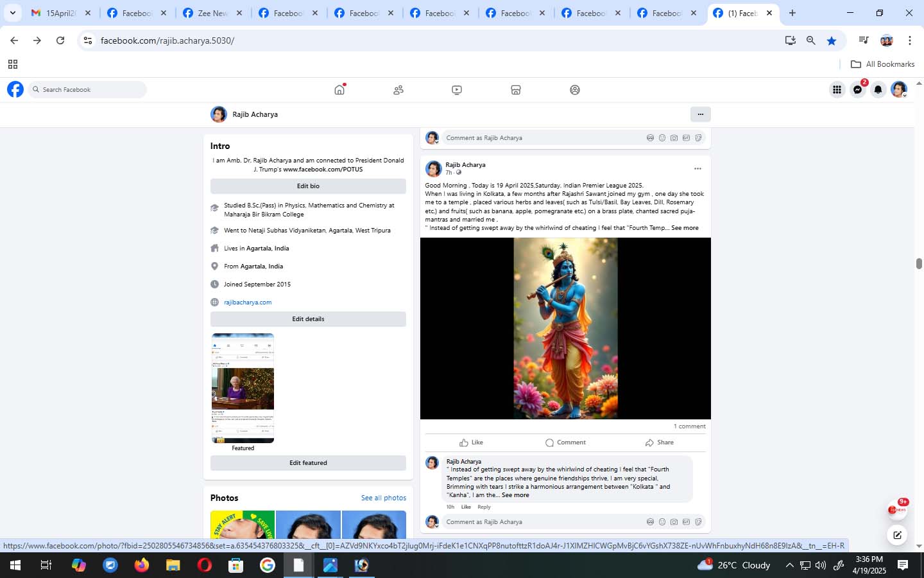924x578 pixels.
Task: Insert sticker in top comment box
Action: (698, 138)
